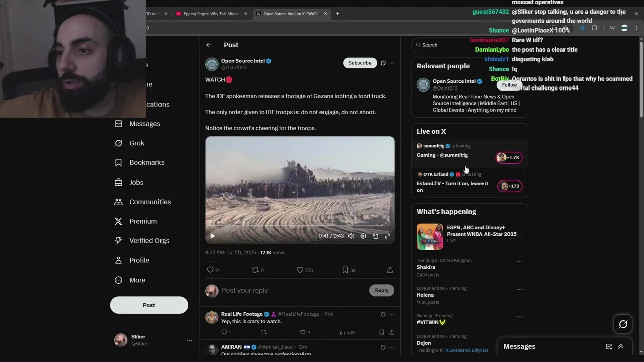Enter fullscreen on the video
This screenshot has height=362, width=644.
point(387,236)
